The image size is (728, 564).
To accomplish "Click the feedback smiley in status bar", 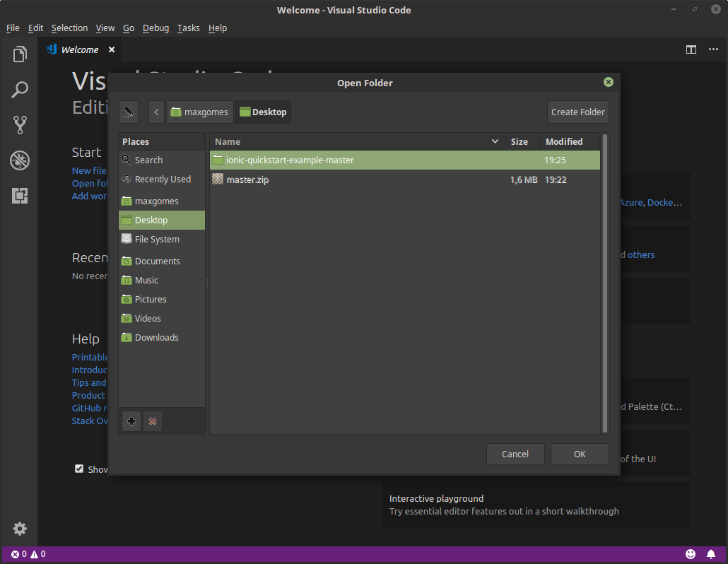I will [691, 554].
